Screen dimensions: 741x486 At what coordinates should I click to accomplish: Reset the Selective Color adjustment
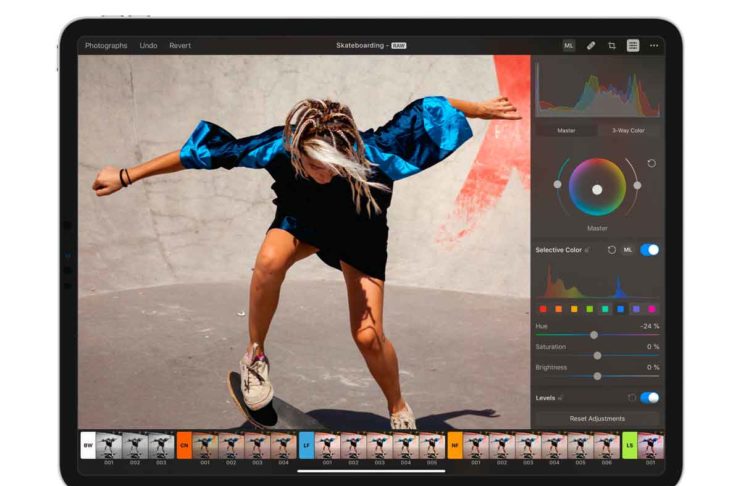pyautogui.click(x=612, y=250)
